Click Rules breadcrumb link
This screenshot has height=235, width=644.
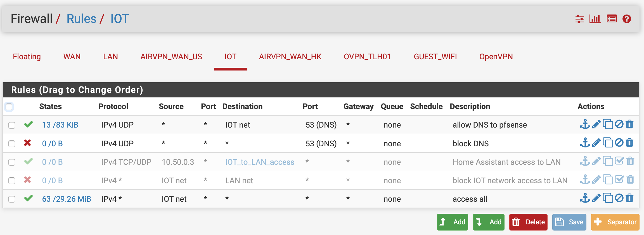point(81,19)
